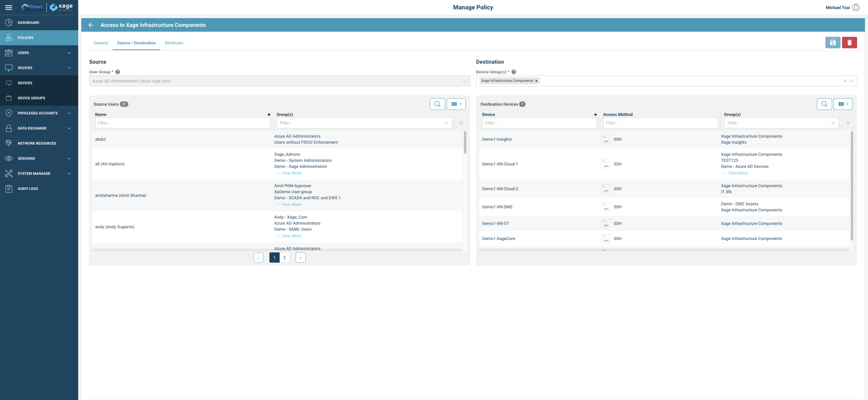Open the Network Resources icon
The image size is (868, 400).
[x=9, y=143]
